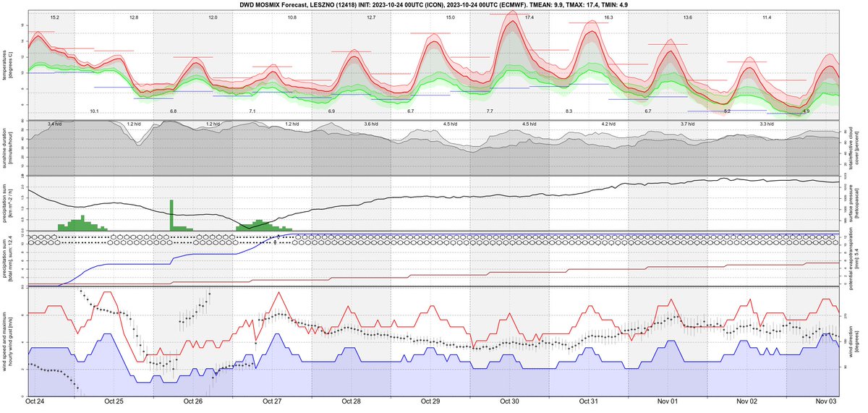Click the daily max value '15.2'

pos(55,17)
